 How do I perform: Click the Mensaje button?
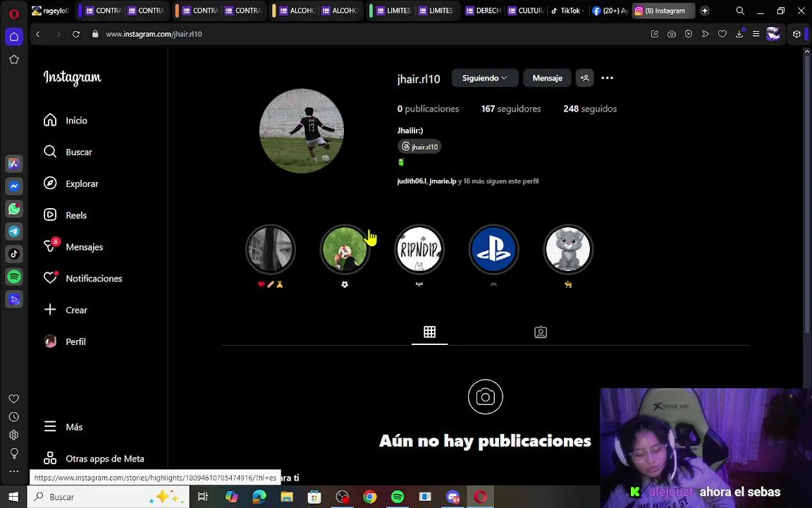tap(547, 78)
